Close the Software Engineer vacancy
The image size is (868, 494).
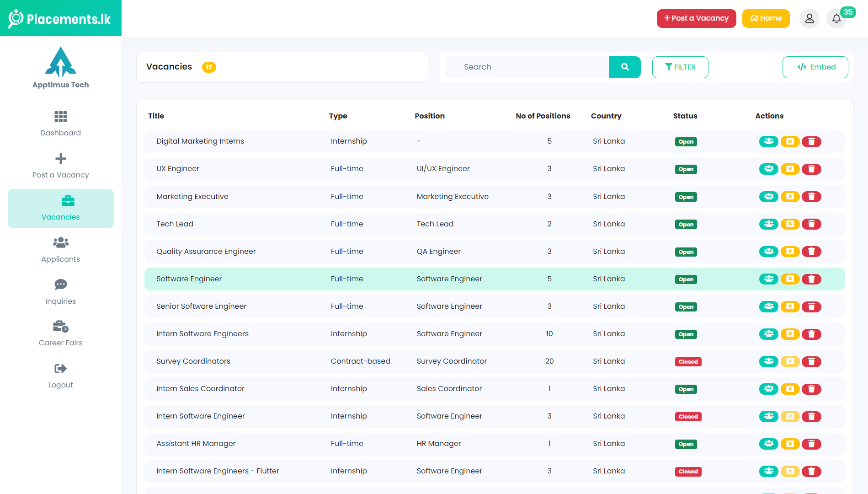point(790,279)
